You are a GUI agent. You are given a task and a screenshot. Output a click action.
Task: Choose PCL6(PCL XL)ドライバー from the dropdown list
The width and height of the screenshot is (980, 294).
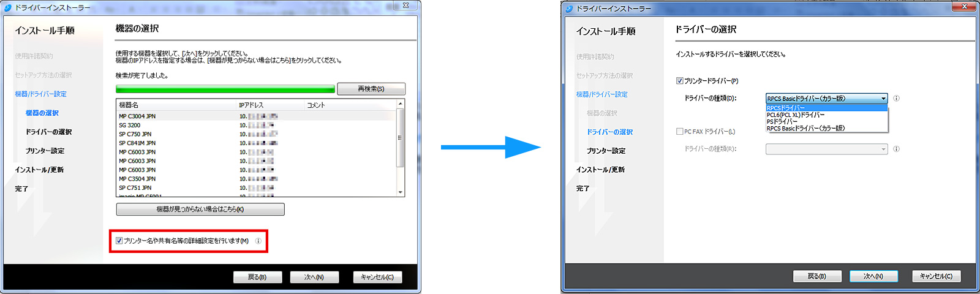pos(796,115)
